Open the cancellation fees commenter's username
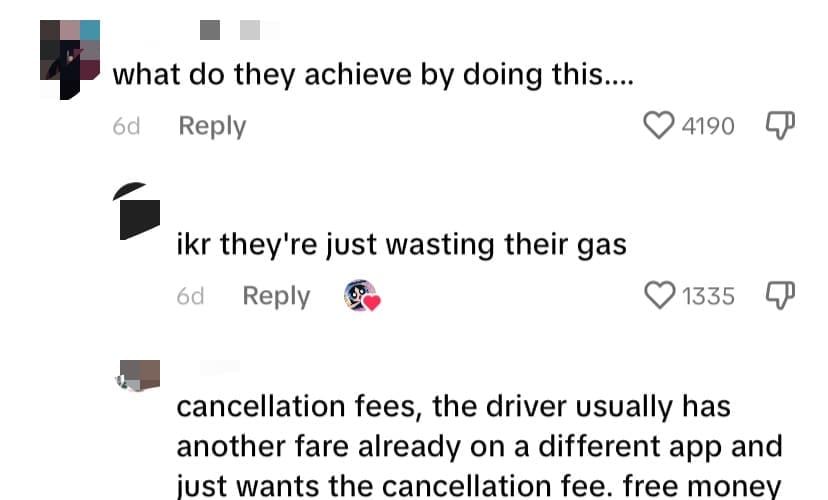Image resolution: width=828 pixels, height=500 pixels. 220,368
